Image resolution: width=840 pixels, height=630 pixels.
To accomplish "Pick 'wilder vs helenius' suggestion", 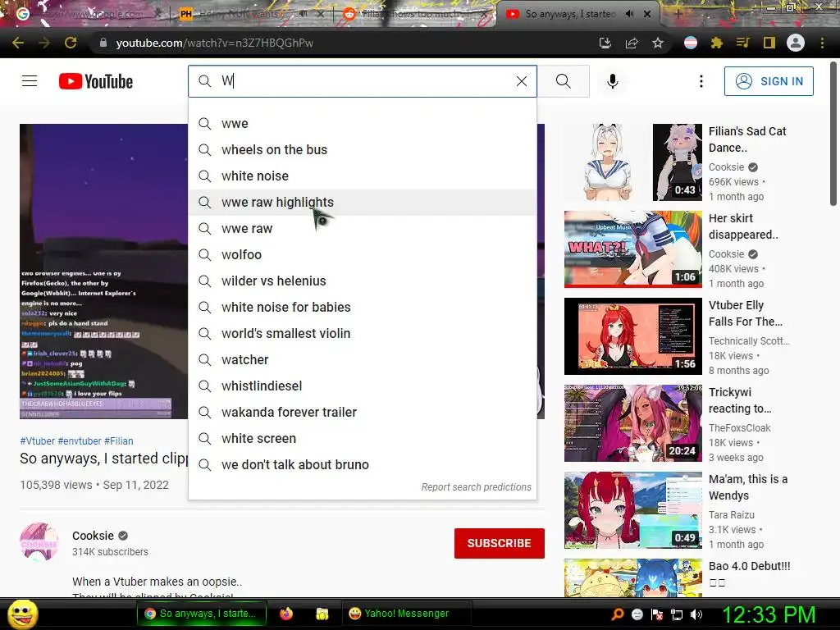I will (362, 281).
